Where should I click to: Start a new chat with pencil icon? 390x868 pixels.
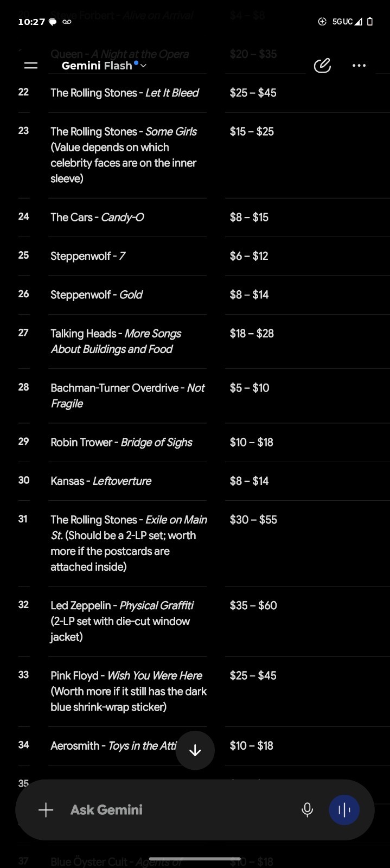(322, 66)
